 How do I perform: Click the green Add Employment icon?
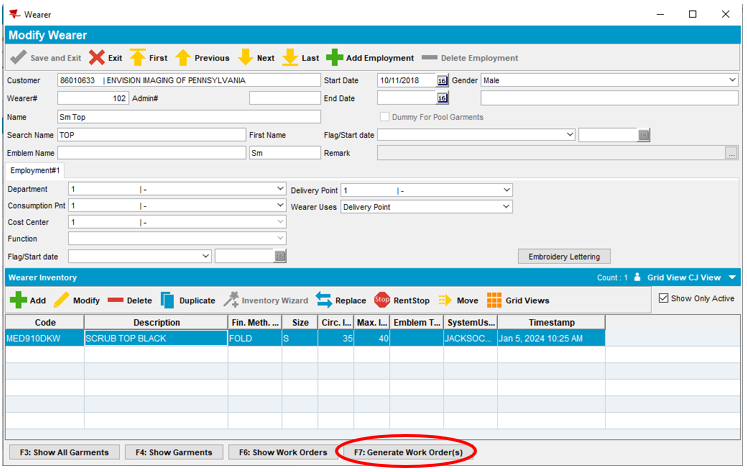coord(335,58)
